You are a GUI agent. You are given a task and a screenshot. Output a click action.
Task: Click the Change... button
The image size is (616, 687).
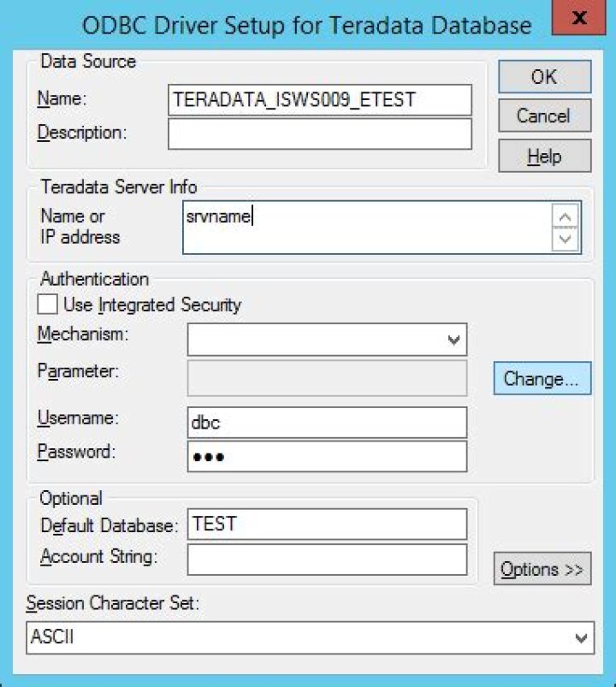[542, 379]
